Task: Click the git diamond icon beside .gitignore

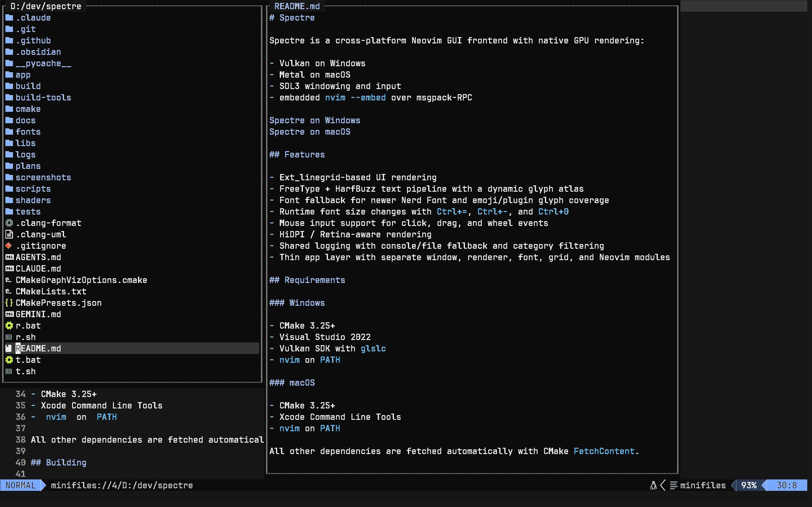Action: 8,246
